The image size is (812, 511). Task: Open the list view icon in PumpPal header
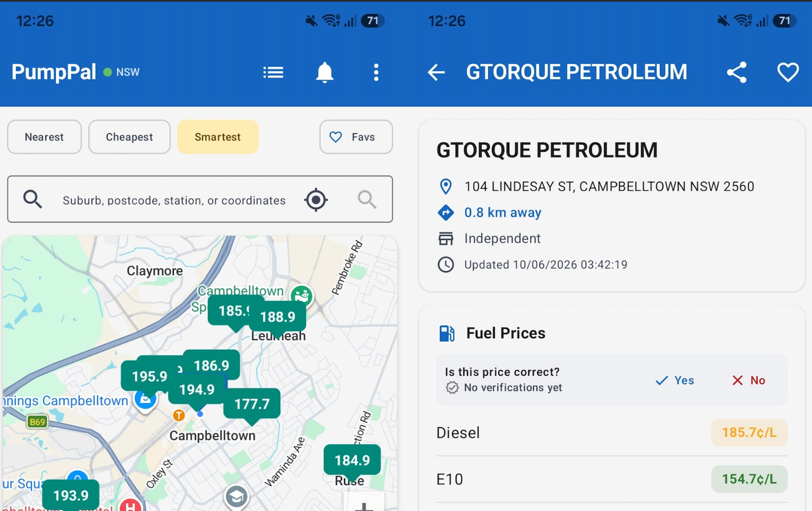click(x=273, y=73)
